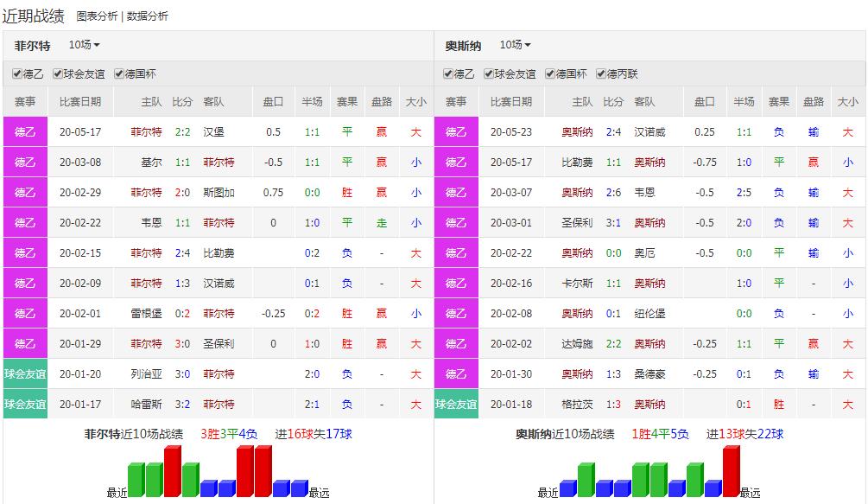Open the 10场 dropdown next to 菲尔特

[82, 45]
